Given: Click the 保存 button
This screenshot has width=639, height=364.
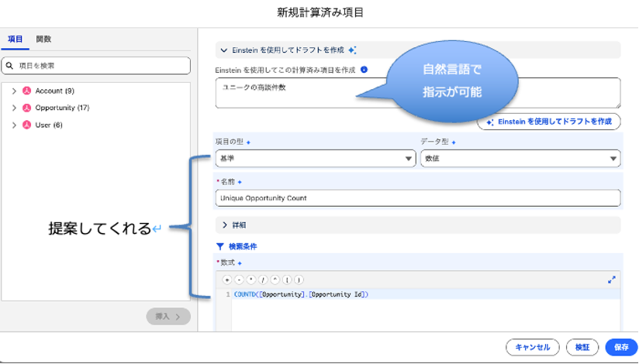Looking at the screenshot, I should click(620, 348).
